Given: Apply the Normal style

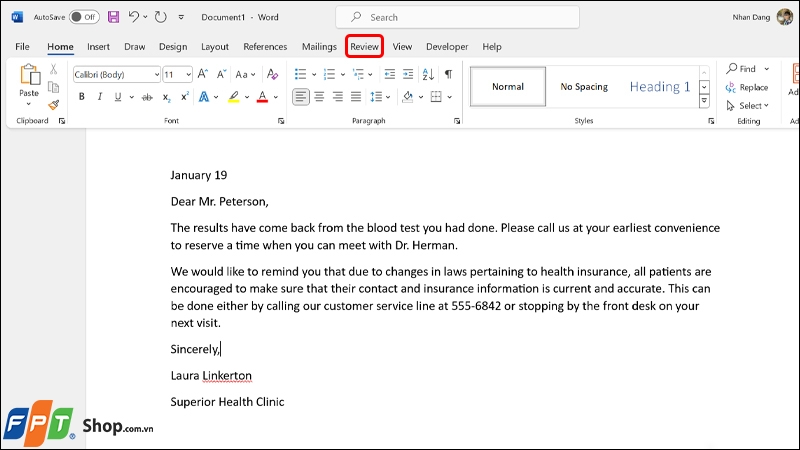Looking at the screenshot, I should click(508, 87).
